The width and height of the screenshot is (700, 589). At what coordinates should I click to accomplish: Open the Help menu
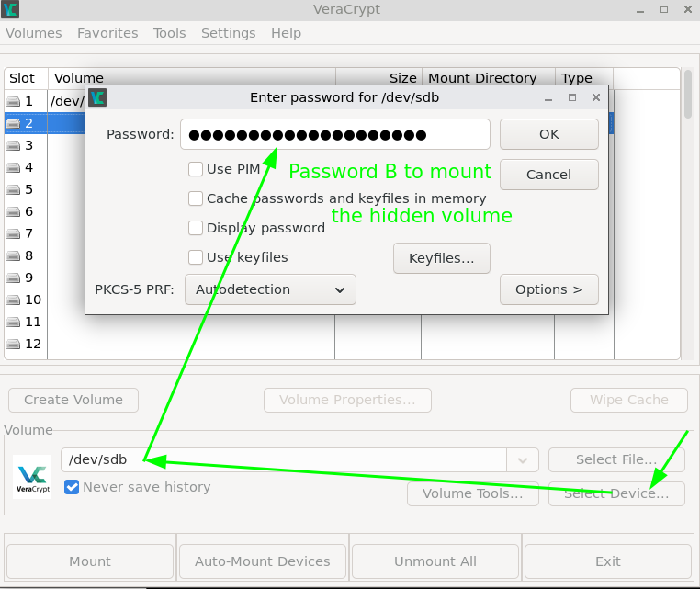click(287, 33)
